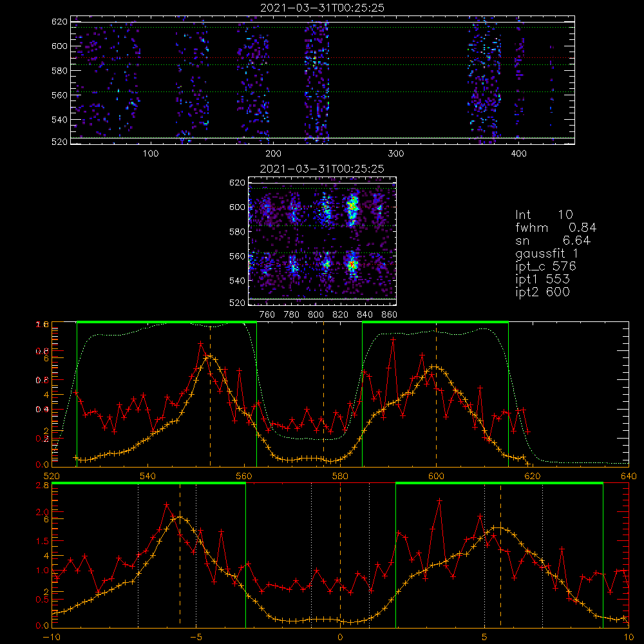Image resolution: width=644 pixels, height=644 pixels.
Task: Click the red y-axis label 1.5 on bottom plot
Action: (x=43, y=541)
